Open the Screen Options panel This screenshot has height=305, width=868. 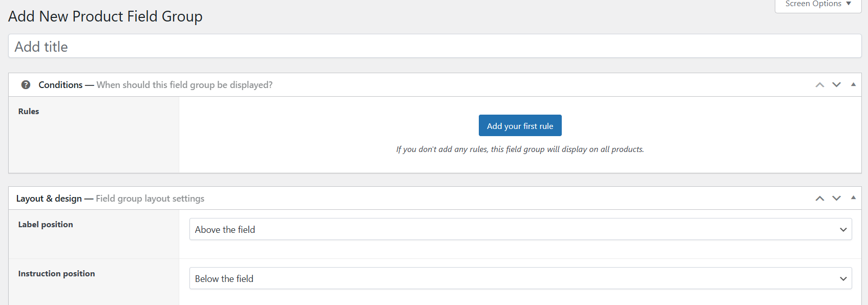coord(818,5)
